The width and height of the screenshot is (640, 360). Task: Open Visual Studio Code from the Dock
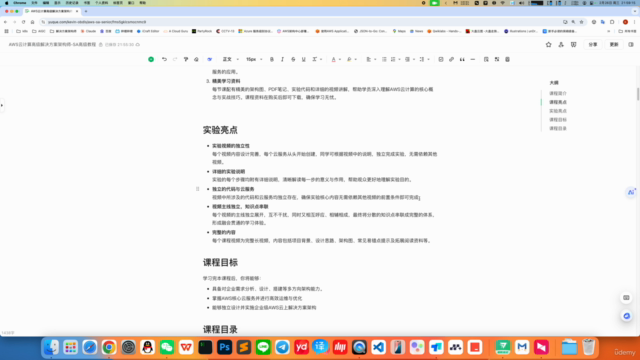[378, 347]
